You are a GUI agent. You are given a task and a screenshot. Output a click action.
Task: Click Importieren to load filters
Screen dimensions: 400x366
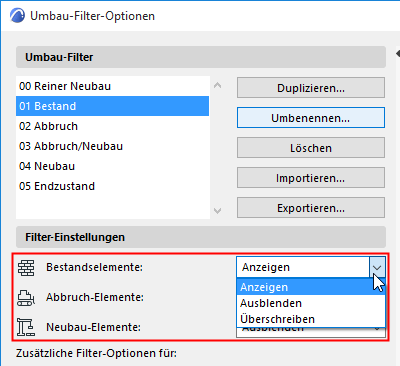point(311,178)
